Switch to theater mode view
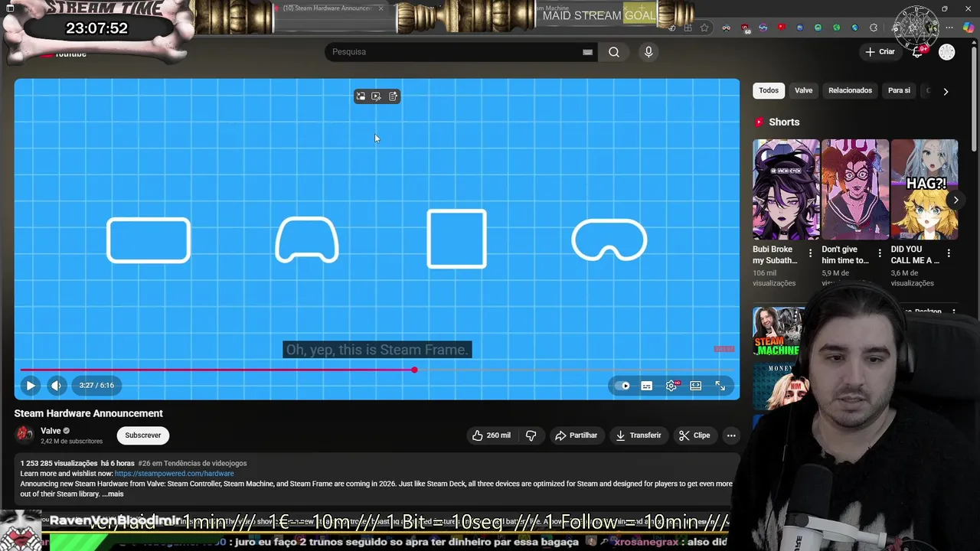980x551 pixels. [695, 386]
